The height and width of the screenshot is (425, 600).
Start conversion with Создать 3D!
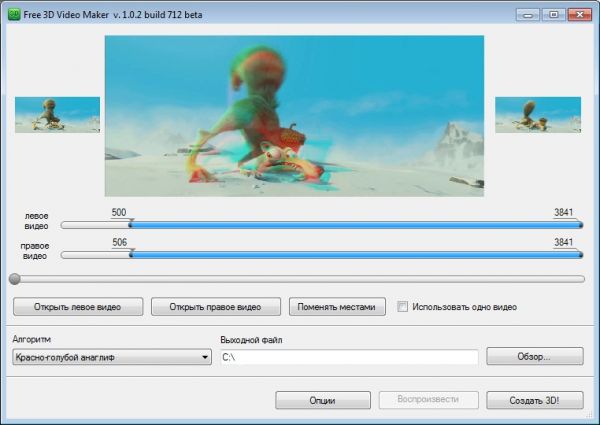click(x=535, y=400)
